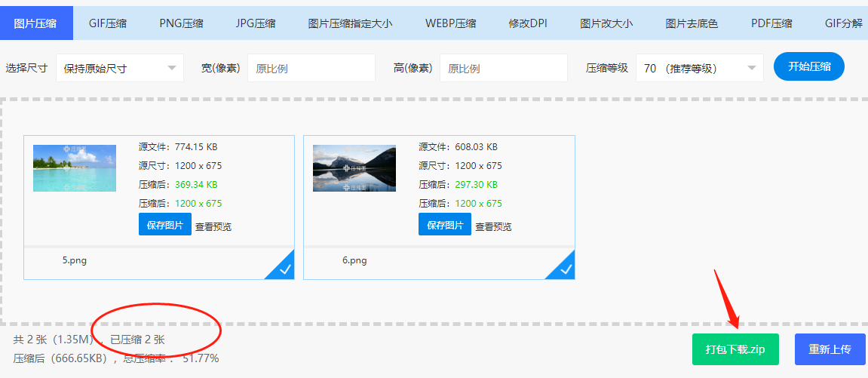Click the mountain lake image thumbnail
Viewport: 868px width, 378px height.
point(354,167)
